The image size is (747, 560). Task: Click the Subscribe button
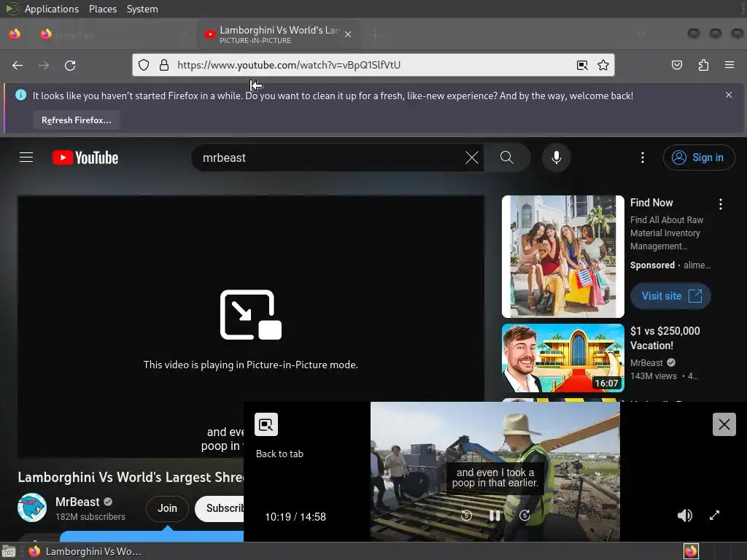tap(220, 508)
